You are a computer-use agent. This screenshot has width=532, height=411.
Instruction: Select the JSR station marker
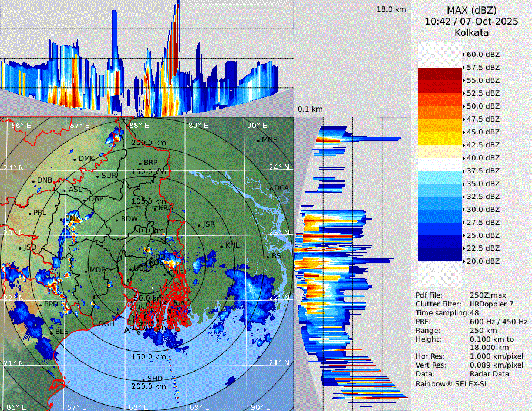click(198, 225)
